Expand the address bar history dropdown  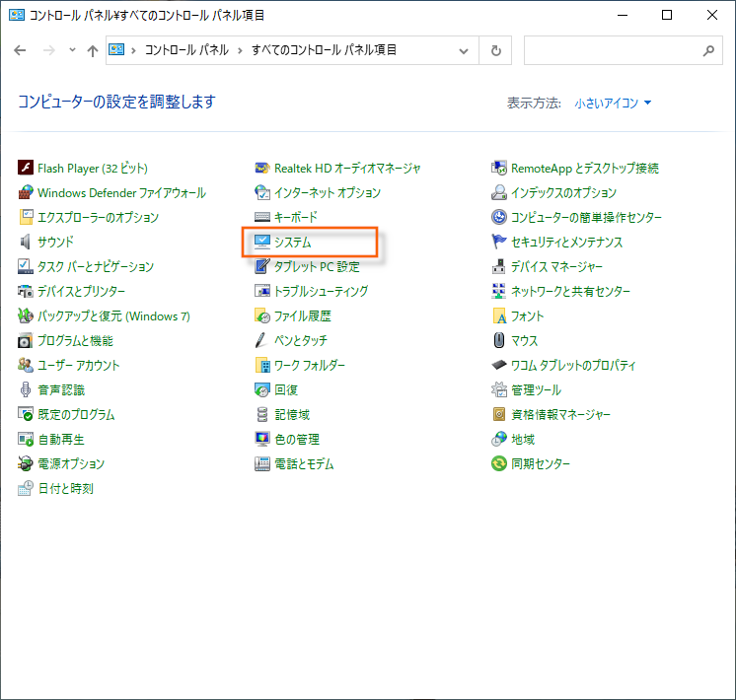pos(464,50)
